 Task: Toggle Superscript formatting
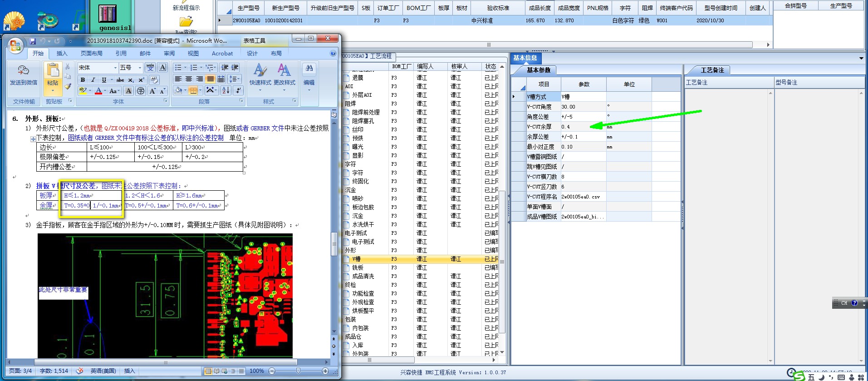pyautogui.click(x=141, y=79)
